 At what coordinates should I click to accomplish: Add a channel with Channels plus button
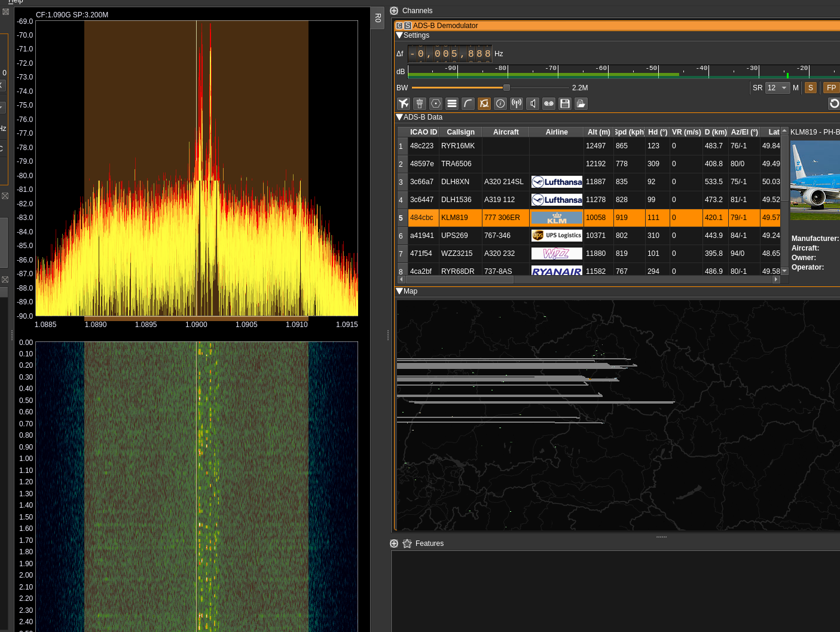pyautogui.click(x=394, y=11)
